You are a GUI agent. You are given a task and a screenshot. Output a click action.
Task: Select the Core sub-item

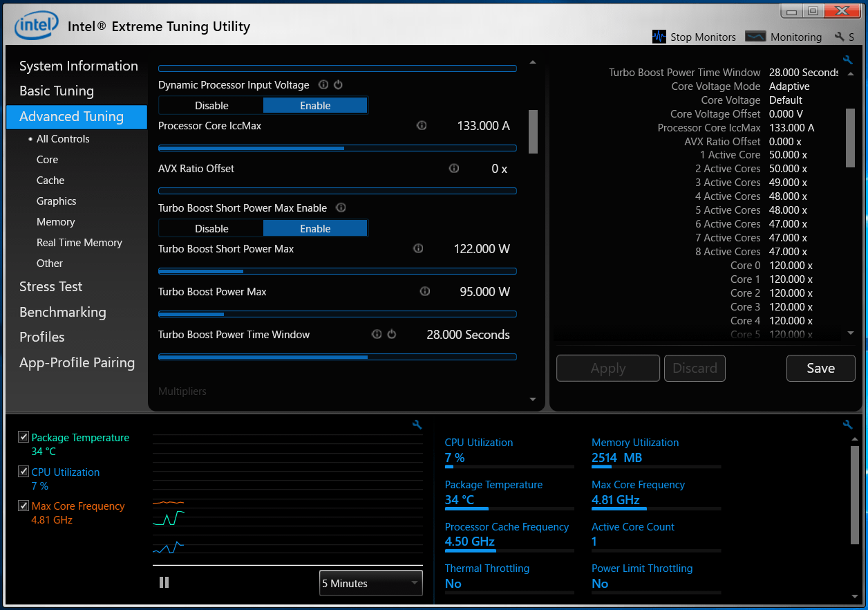(x=48, y=159)
